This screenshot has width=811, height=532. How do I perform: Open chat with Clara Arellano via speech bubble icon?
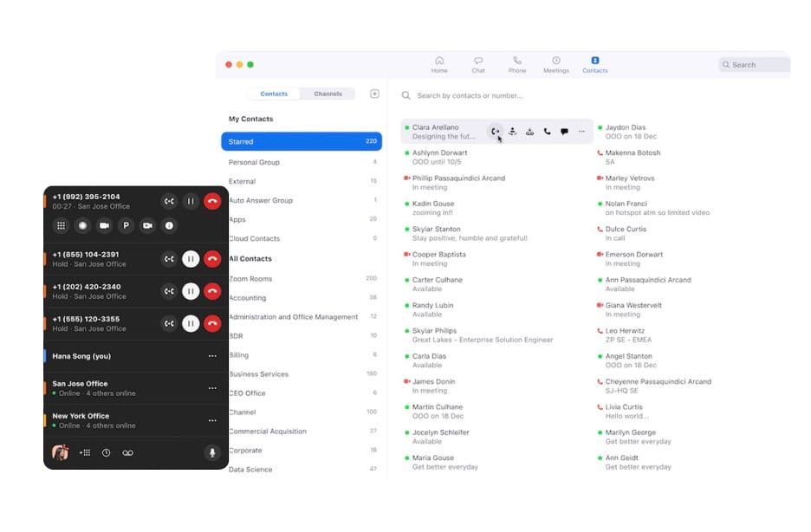564,131
